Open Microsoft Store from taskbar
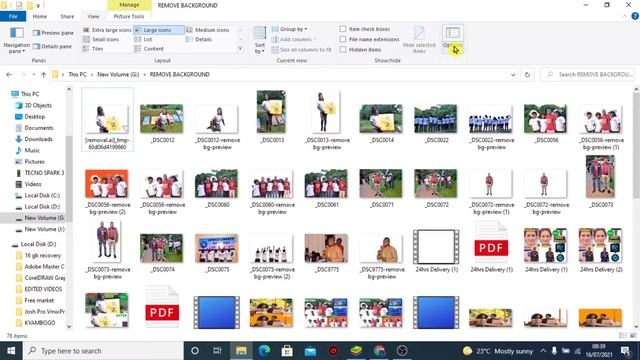This screenshot has width=640, height=360. tap(287, 351)
